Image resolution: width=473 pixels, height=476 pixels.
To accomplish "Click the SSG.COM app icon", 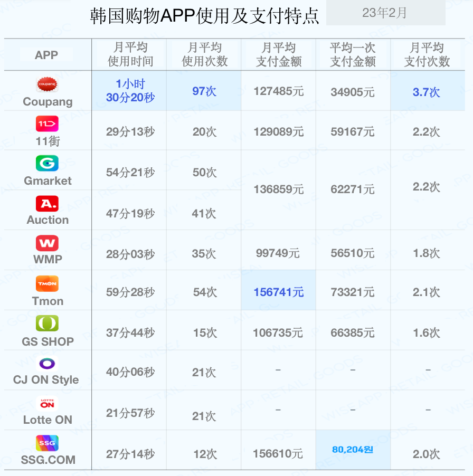I will pyautogui.click(x=47, y=443).
